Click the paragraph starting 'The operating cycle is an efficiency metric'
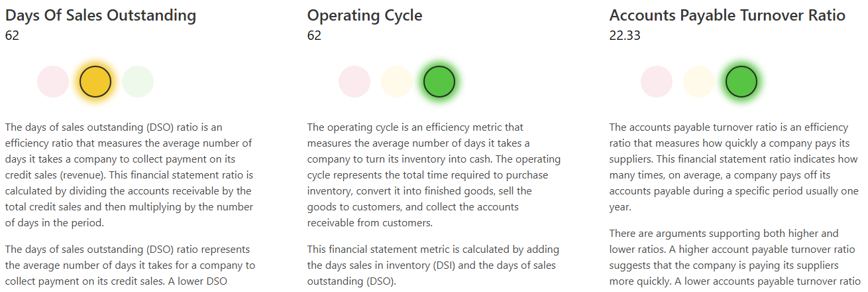Viewport: 868px width, 292px height. (x=433, y=175)
